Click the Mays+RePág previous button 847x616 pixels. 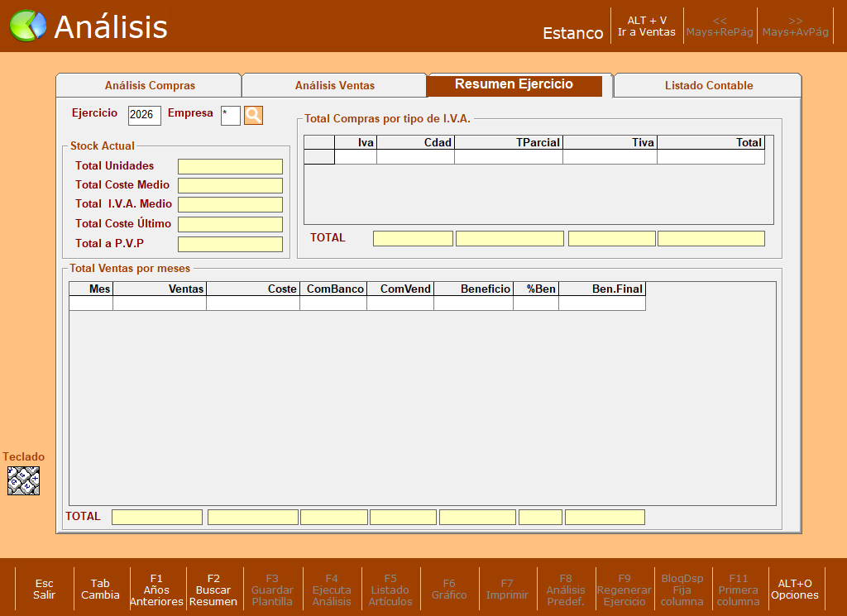(720, 26)
